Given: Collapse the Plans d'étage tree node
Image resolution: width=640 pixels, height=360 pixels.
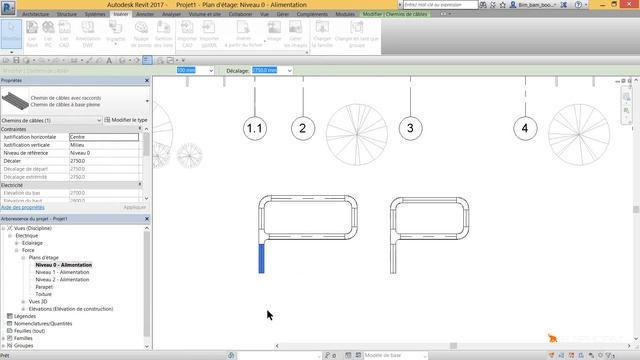Looking at the screenshot, I should 23,258.
